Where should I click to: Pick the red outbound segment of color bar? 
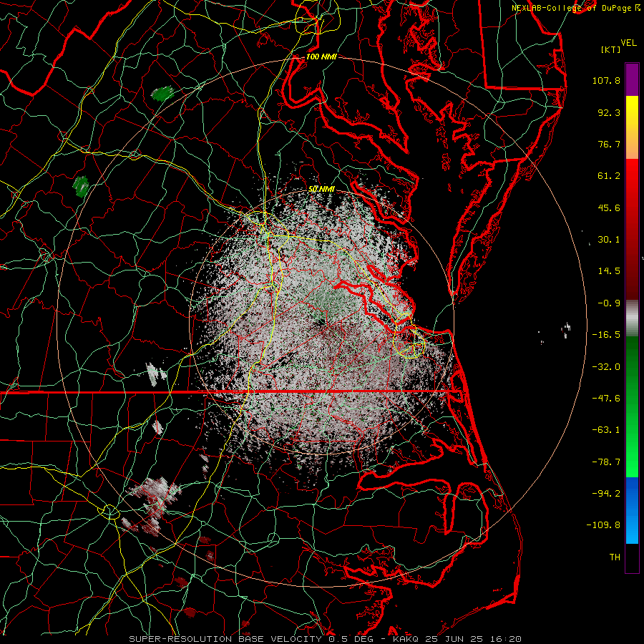pyautogui.click(x=632, y=229)
